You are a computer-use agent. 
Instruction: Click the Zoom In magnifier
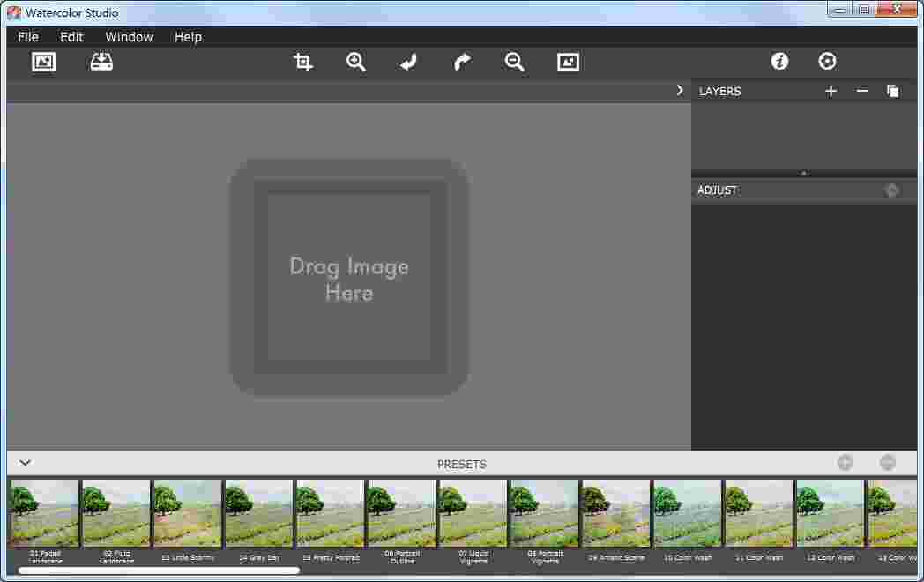(355, 61)
